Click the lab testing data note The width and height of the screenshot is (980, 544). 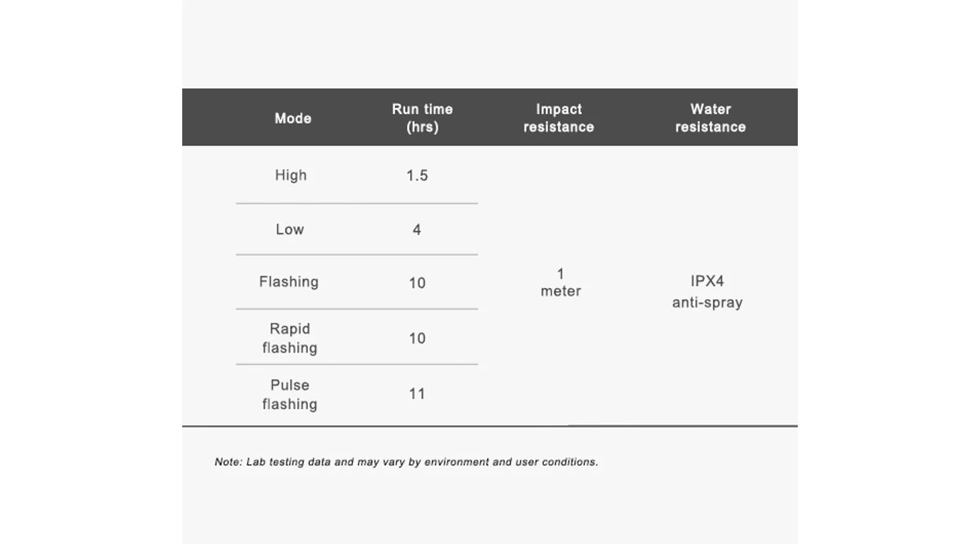[x=407, y=461]
